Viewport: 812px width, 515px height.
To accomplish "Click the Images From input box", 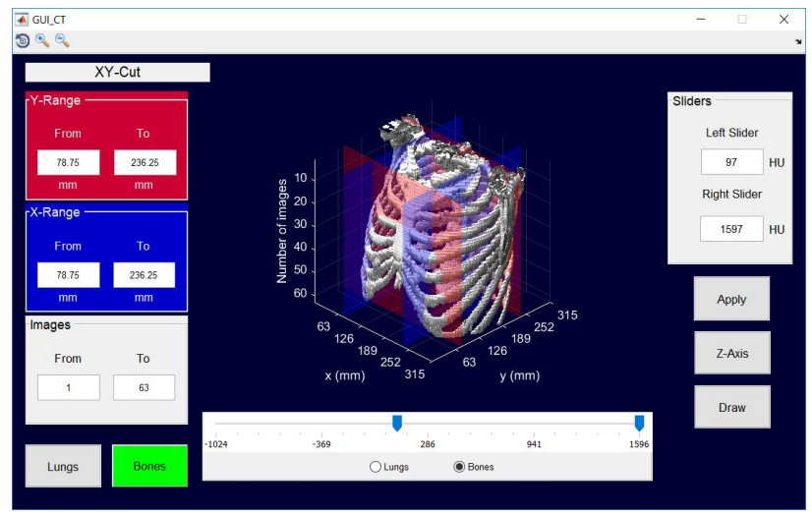I will pos(69,387).
